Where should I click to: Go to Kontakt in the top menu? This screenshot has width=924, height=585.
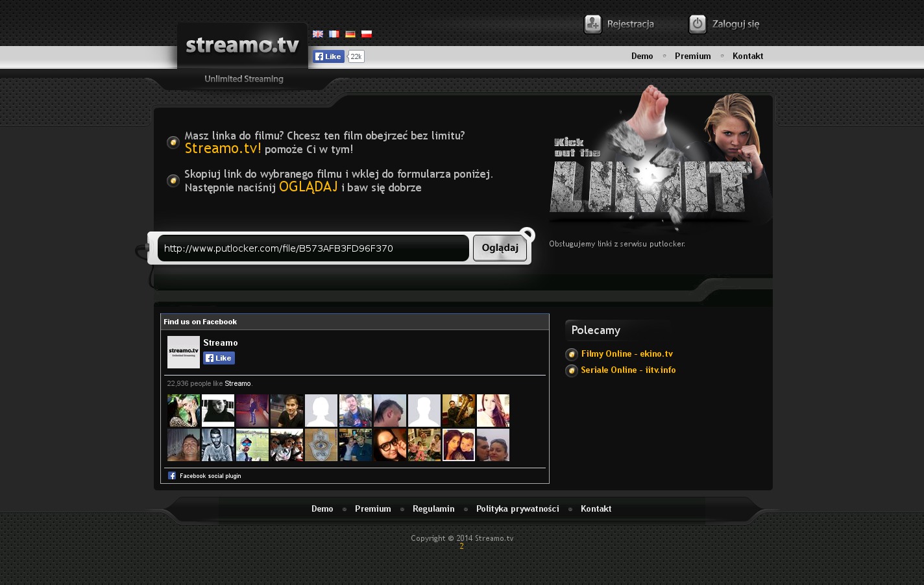748,56
